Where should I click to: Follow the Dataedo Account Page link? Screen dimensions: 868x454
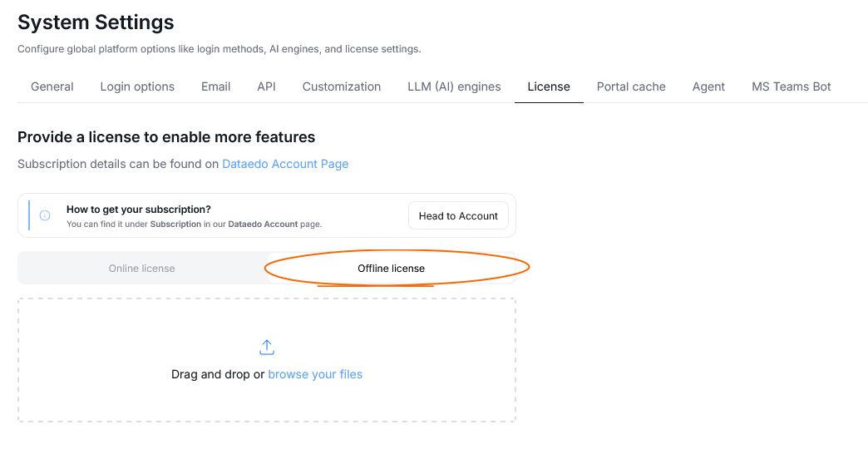pos(285,164)
